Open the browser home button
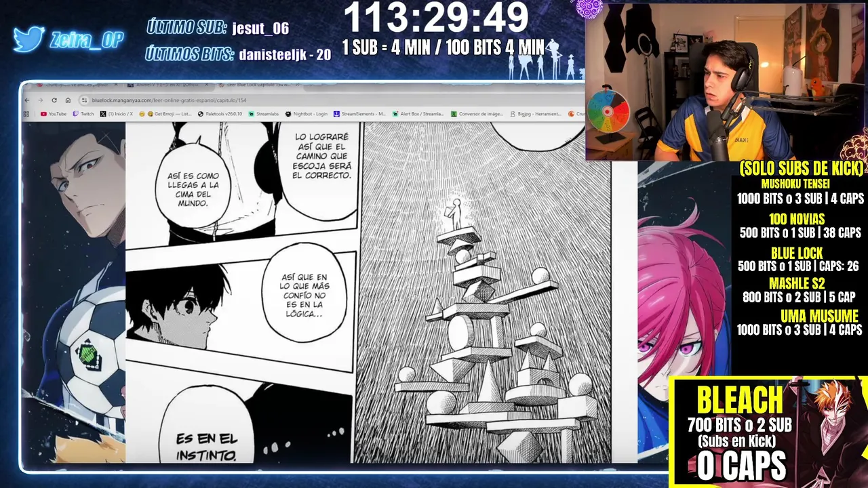 [x=68, y=100]
